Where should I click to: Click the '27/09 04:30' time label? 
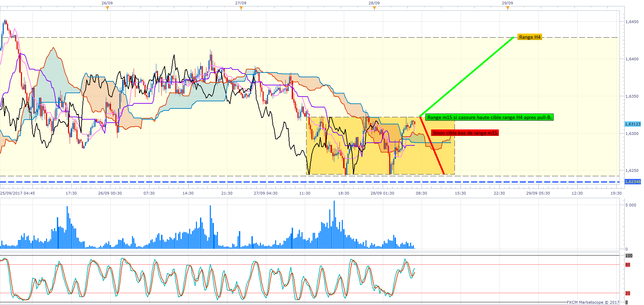click(266, 193)
